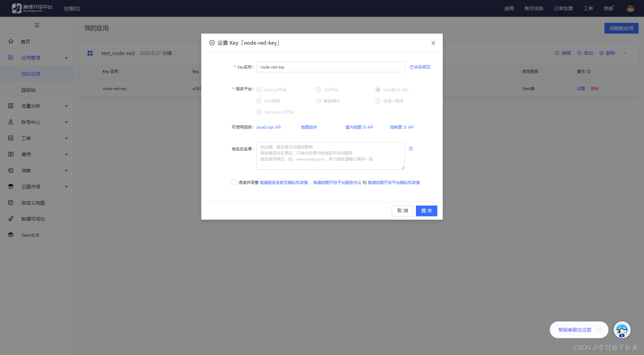Expand the 流量分析 sidebar section

click(66, 106)
